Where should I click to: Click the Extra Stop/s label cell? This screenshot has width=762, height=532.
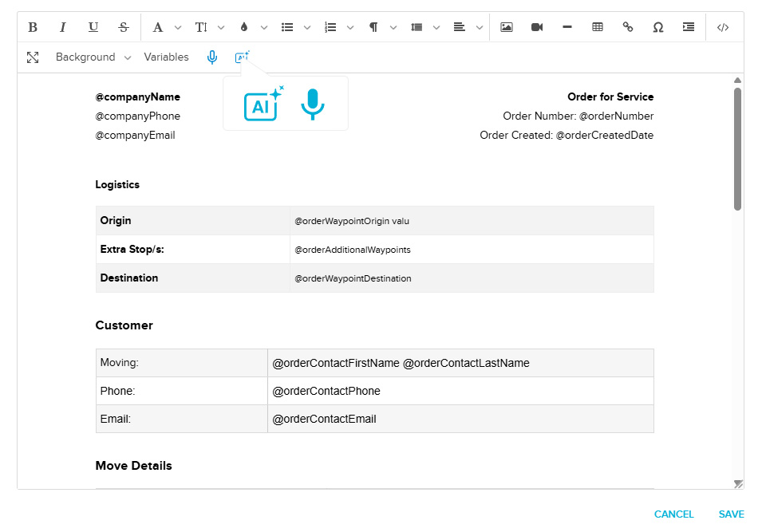(x=193, y=249)
